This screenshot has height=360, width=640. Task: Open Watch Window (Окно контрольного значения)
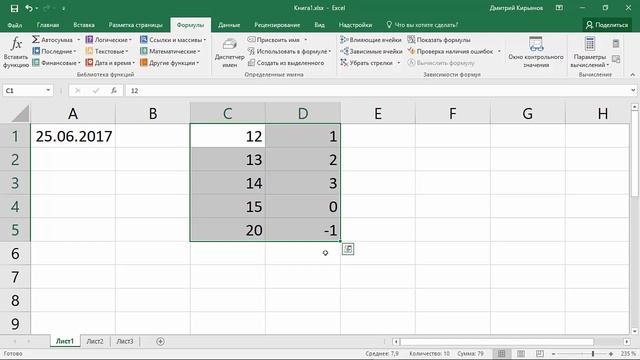[536, 53]
